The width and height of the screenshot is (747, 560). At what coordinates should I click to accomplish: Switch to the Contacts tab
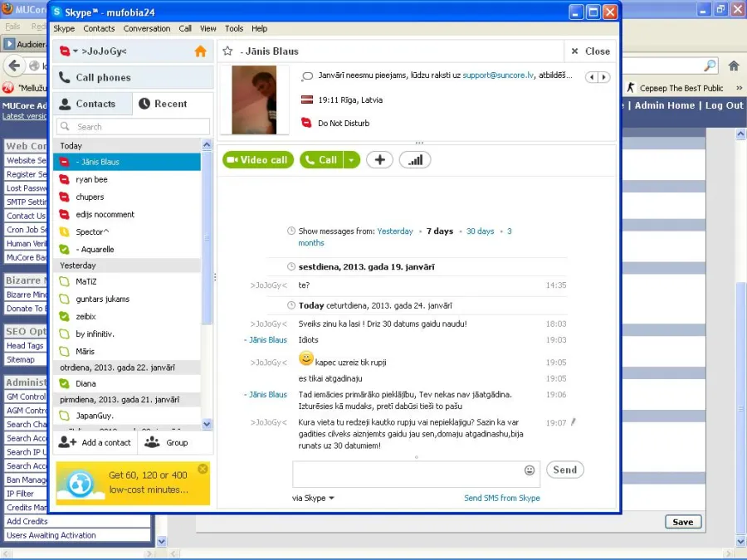[92, 104]
